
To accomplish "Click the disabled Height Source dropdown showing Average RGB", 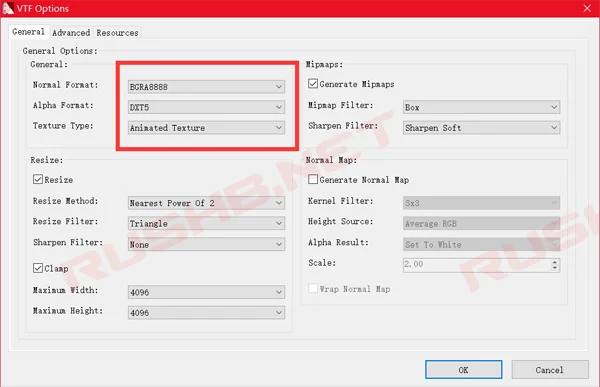I will [x=481, y=224].
